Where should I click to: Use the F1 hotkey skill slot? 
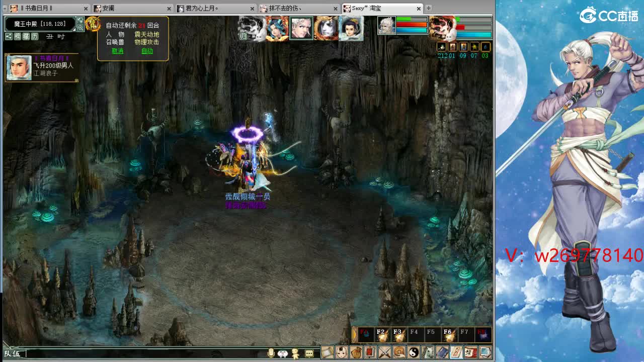pos(366,334)
